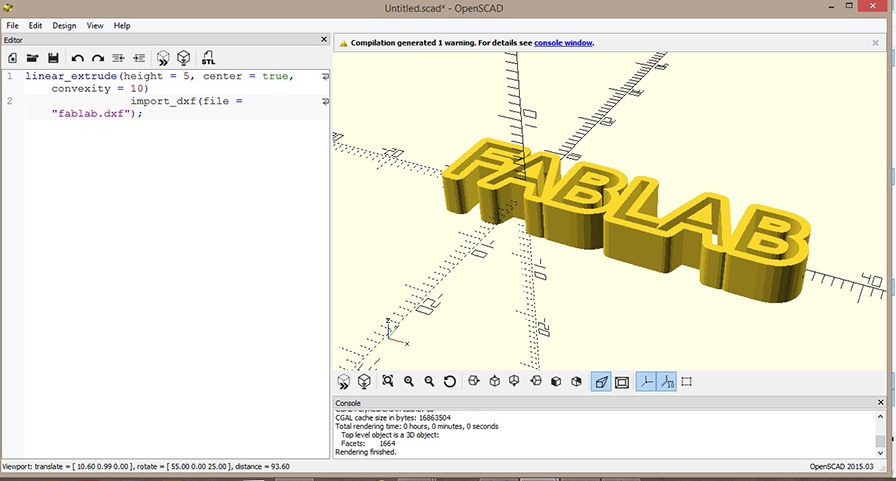Switch to the Front view

coord(556,381)
